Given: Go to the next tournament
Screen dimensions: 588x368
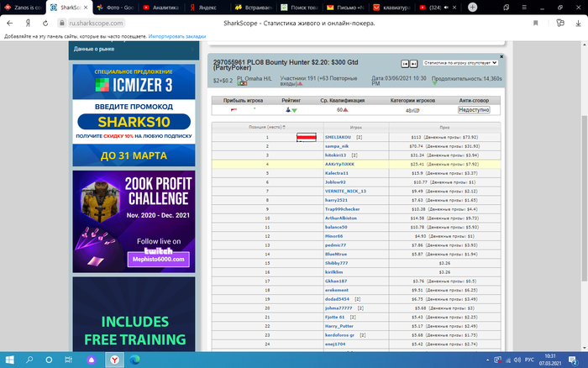Looking at the screenshot, I should coord(413,64).
